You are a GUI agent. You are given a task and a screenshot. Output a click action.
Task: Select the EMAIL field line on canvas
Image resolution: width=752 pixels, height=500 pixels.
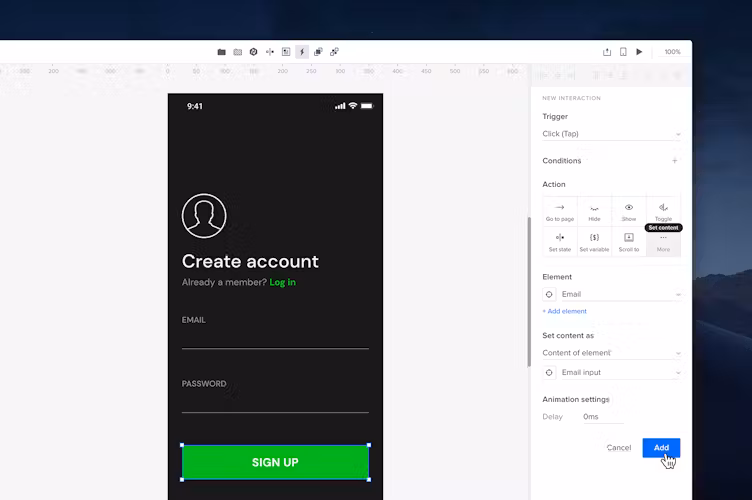click(x=275, y=349)
